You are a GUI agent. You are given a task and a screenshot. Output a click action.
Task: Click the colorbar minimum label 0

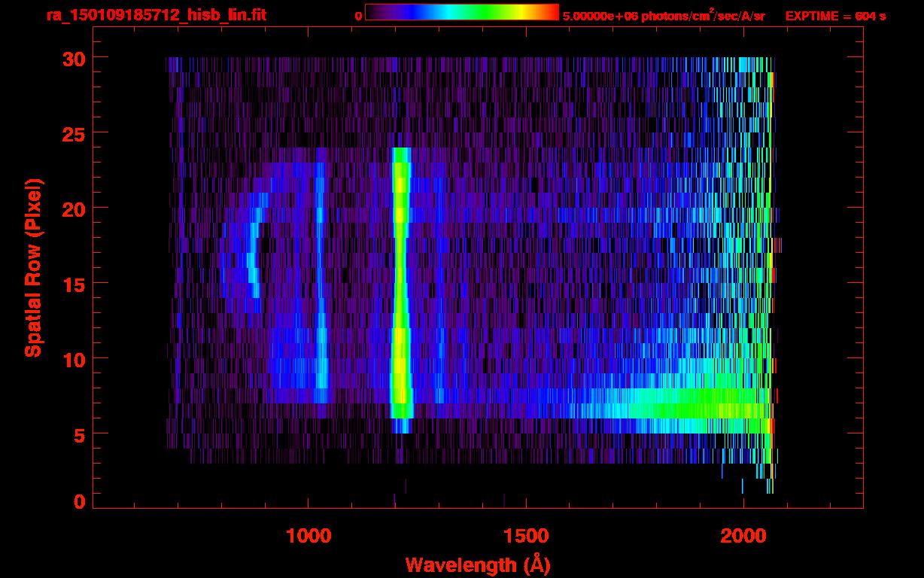358,16
